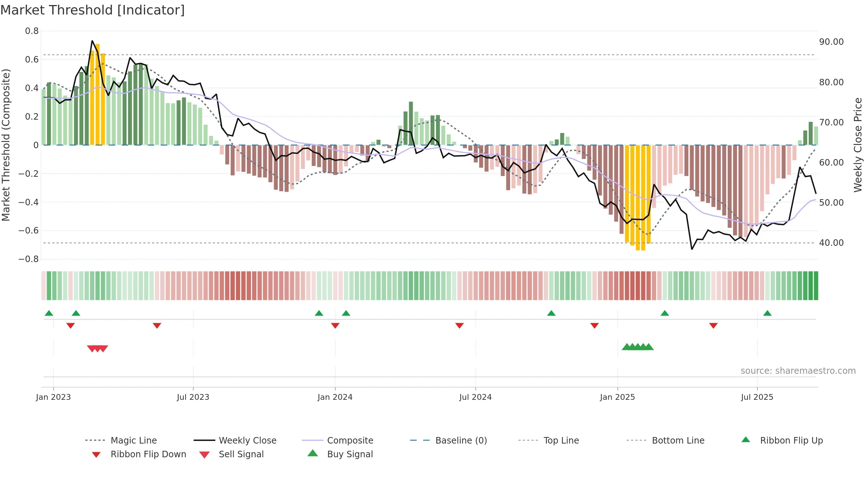Click the ribbon flip down marker in May 2023
The width and height of the screenshot is (868, 488).
coord(157,326)
